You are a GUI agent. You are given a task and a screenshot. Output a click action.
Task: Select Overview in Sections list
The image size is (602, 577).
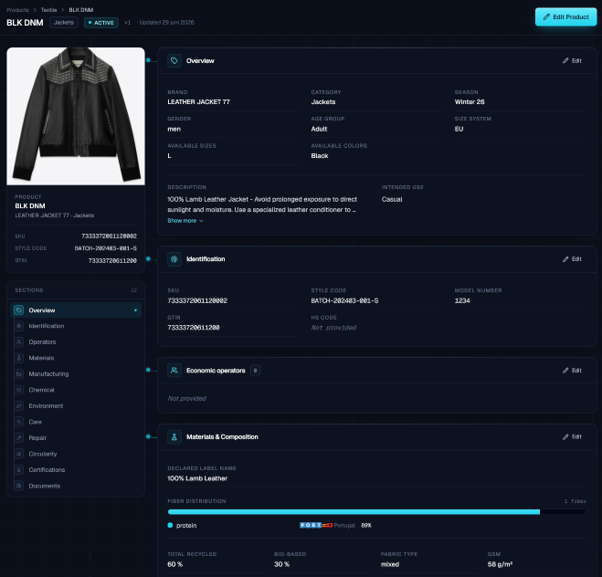76,310
